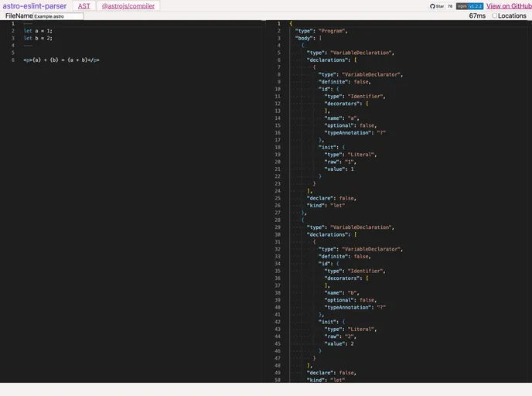Focus the FileName input field
532x396 pixels.
click(x=58, y=16)
